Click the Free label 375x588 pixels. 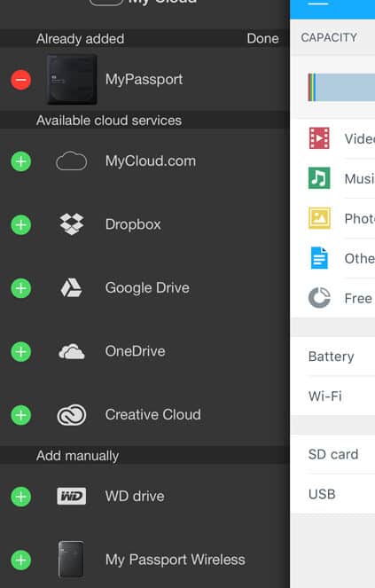click(358, 299)
